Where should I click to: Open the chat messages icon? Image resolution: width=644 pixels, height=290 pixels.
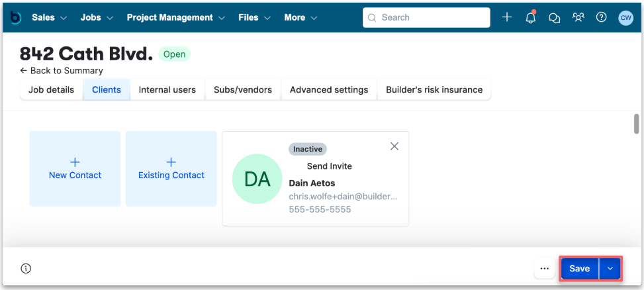coord(555,18)
